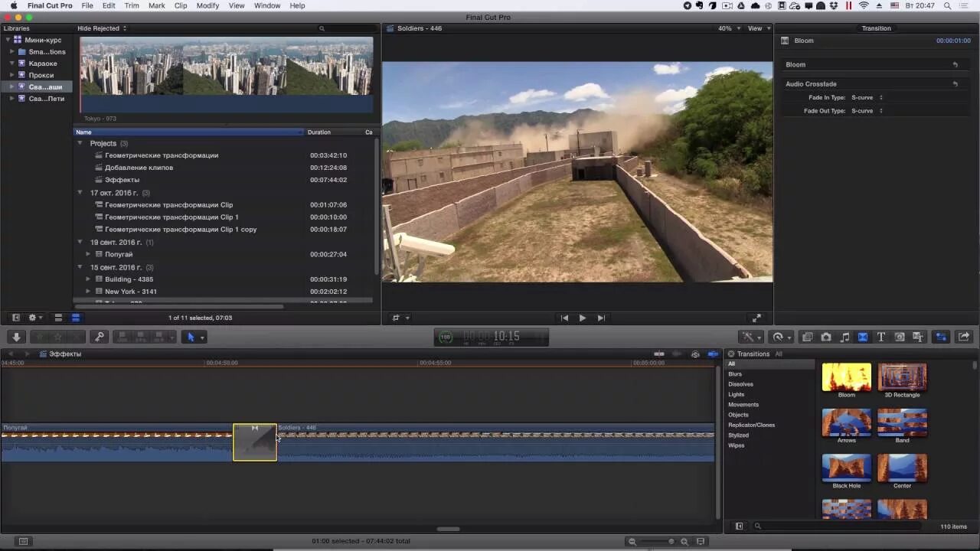Viewport: 980px width, 551px height.
Task: Open the Keyword Editor key icon
Action: point(99,337)
